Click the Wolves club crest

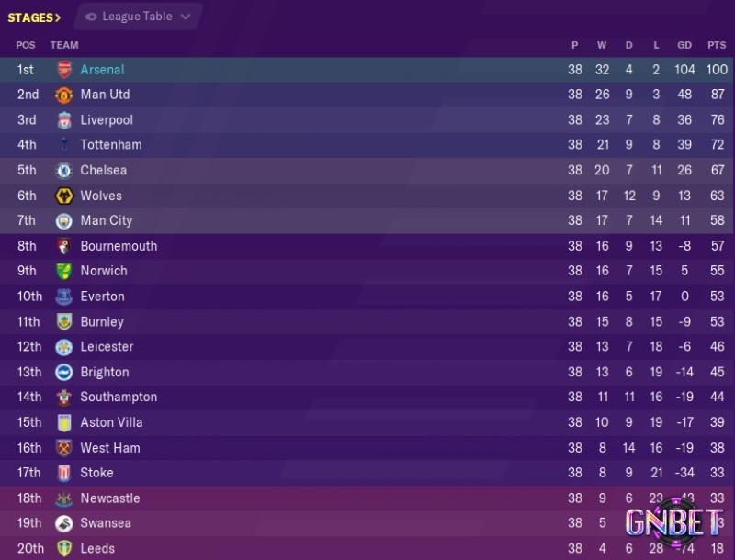click(63, 196)
